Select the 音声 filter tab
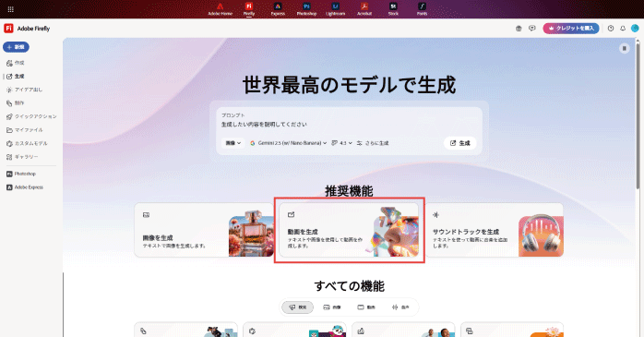This screenshot has width=644, height=337. [400, 307]
